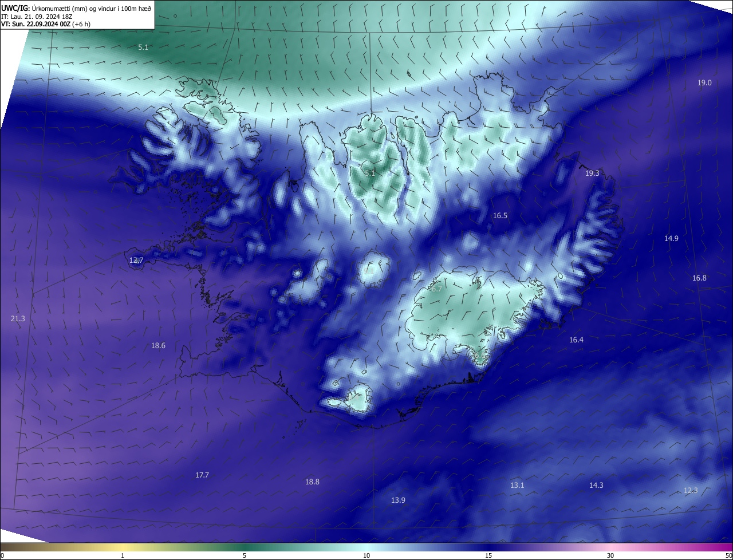Click the 18.8 value label on the map
The image size is (733, 560).
coord(312,482)
